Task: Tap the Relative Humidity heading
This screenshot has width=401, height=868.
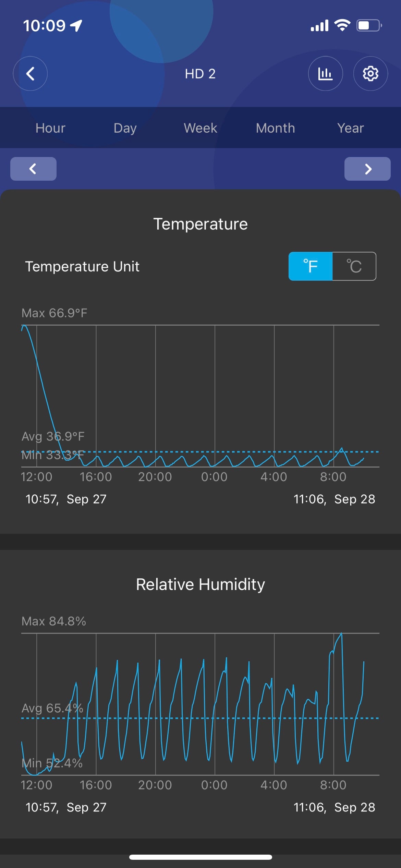Action: click(x=200, y=584)
